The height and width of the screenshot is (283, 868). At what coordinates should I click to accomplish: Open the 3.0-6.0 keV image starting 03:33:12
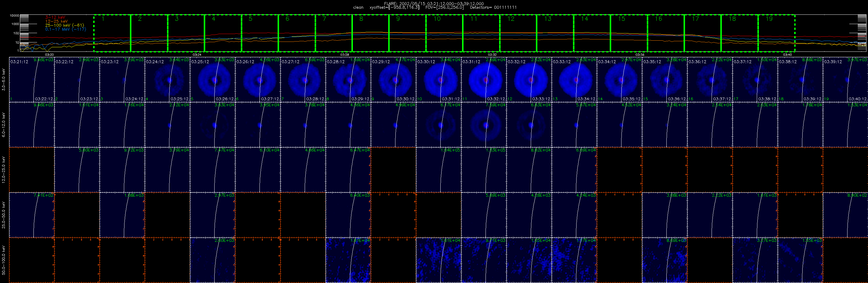pyautogui.click(x=574, y=79)
